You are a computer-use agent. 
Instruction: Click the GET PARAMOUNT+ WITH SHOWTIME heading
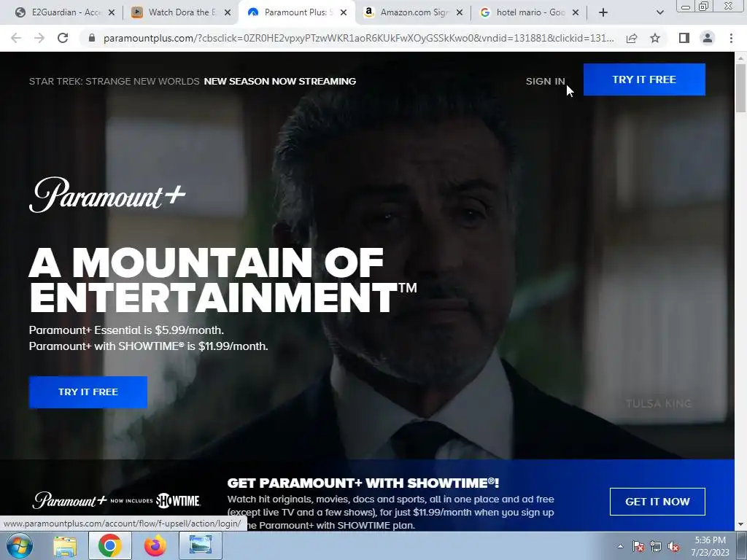click(x=363, y=483)
